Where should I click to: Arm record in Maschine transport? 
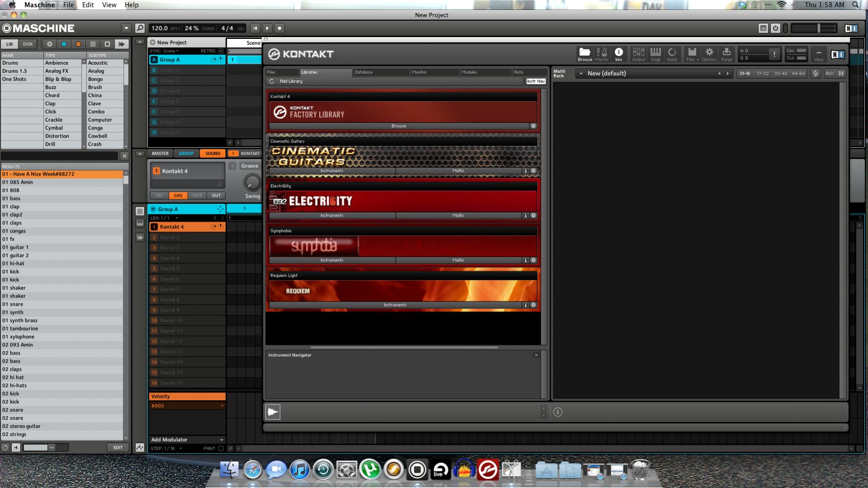tap(280, 28)
